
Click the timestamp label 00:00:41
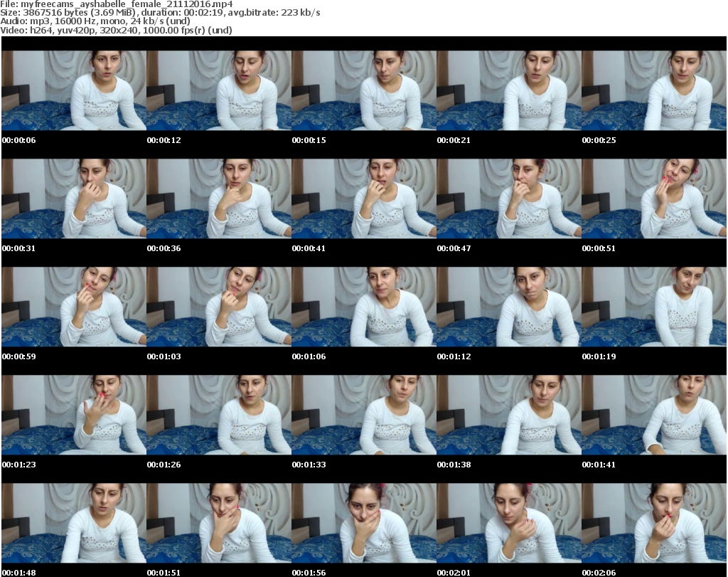point(309,248)
